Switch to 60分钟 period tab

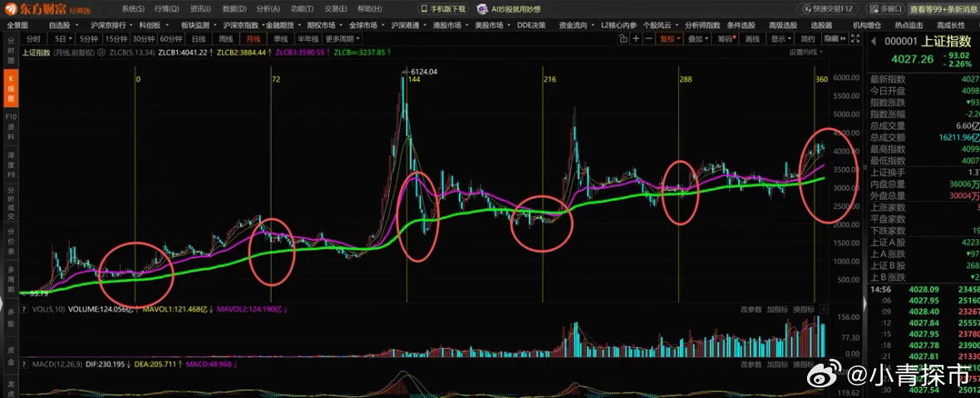pos(170,39)
